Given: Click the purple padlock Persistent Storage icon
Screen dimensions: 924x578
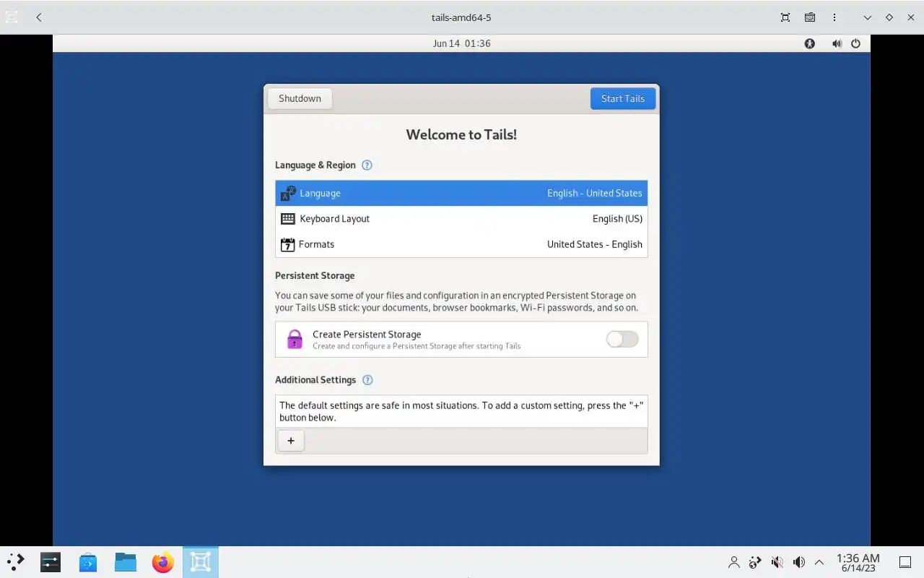Looking at the screenshot, I should point(295,339).
